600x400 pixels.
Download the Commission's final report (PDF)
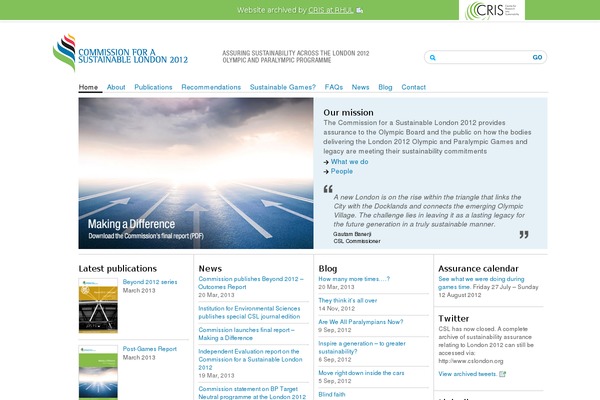146,236
